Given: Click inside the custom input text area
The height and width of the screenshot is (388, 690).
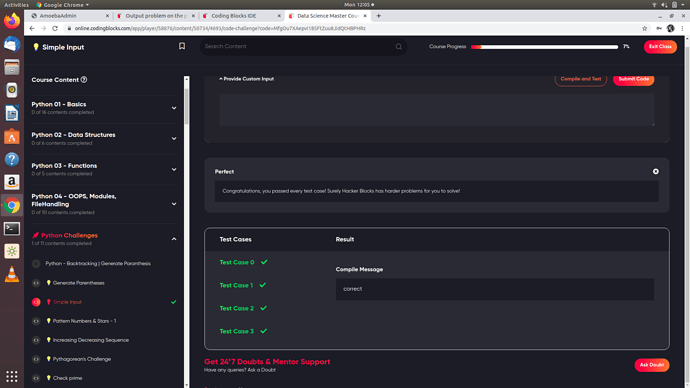Looking at the screenshot, I should tap(437, 110).
